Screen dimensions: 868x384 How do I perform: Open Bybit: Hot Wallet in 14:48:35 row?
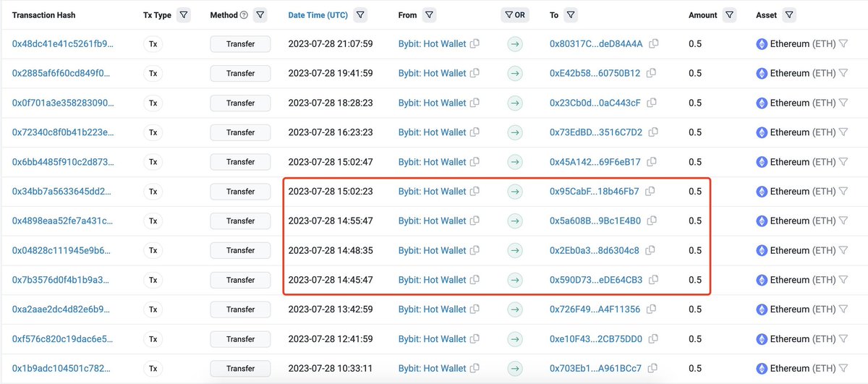point(433,250)
